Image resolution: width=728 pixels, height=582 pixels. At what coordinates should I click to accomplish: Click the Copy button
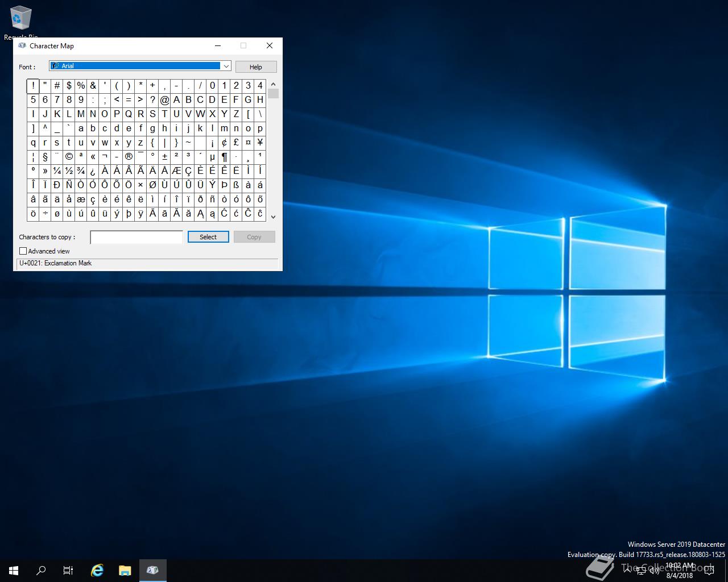point(254,237)
